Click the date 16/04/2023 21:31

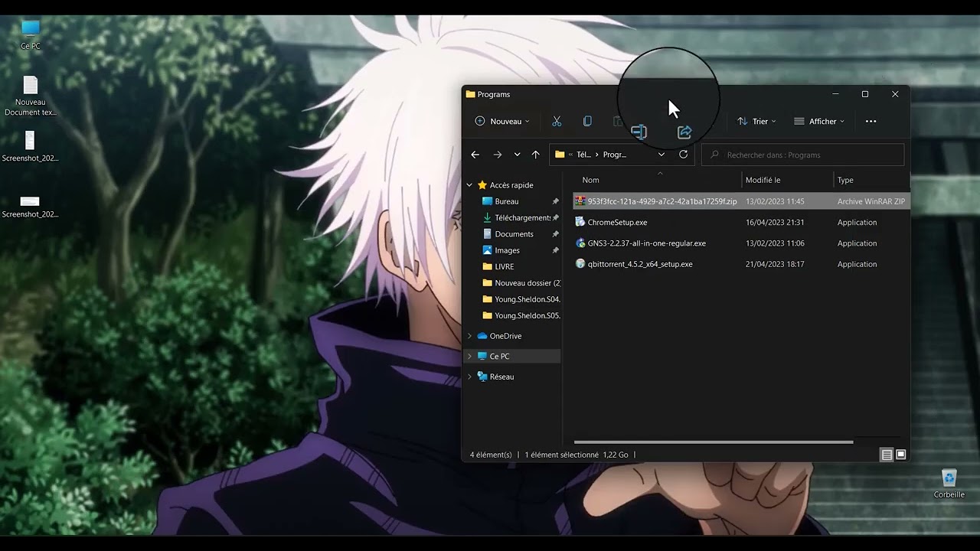(x=775, y=223)
